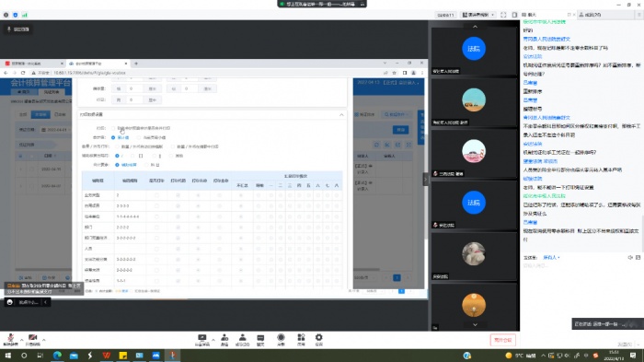Open the send-to 所有人 dropdown
This screenshot has height=362, width=644.
(552, 258)
